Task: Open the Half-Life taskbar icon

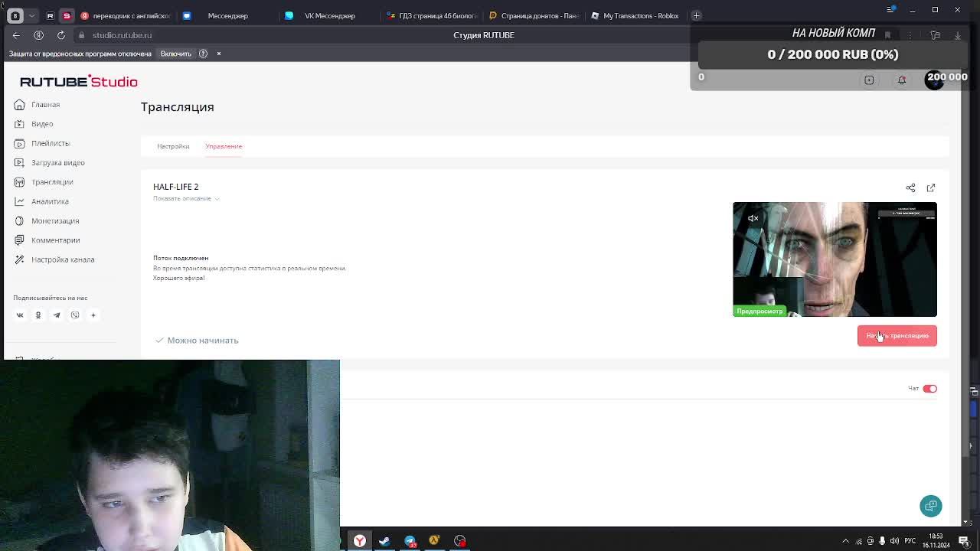Action: click(x=434, y=541)
